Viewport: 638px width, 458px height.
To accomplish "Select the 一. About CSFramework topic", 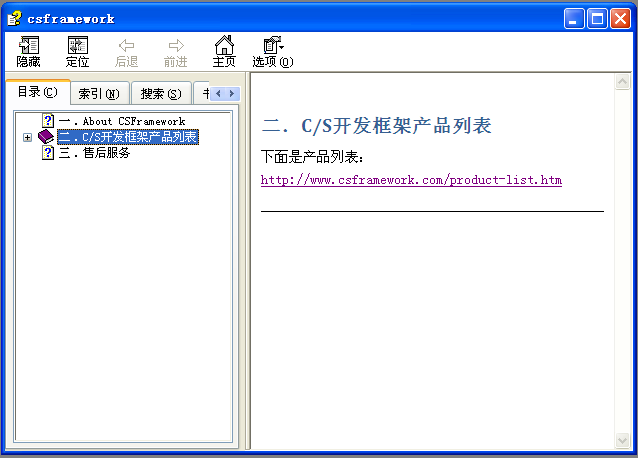I will click(x=121, y=121).
